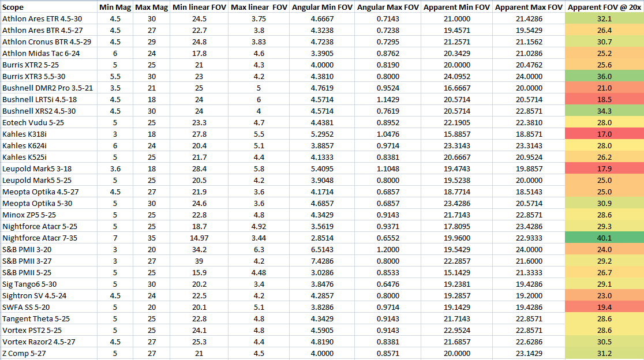Click the "Eotech Vudu 5-25" scope cell
This screenshot has height=360, width=644.
point(48,122)
